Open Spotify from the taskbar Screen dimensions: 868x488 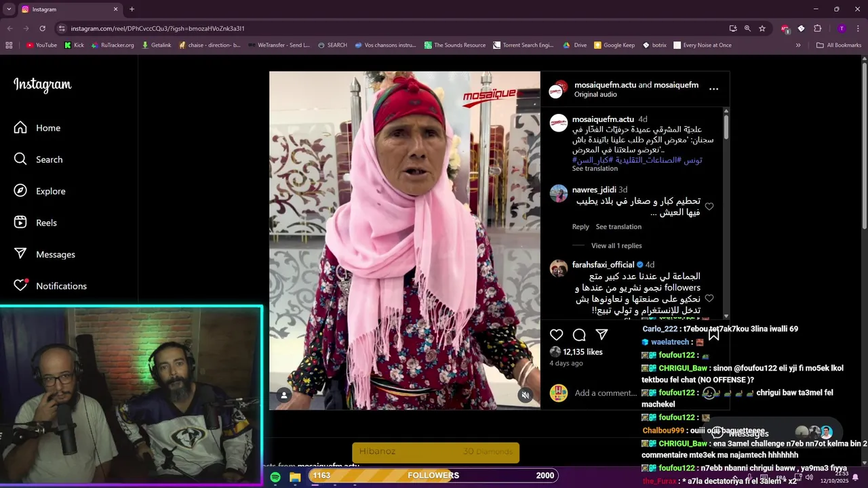click(x=275, y=477)
